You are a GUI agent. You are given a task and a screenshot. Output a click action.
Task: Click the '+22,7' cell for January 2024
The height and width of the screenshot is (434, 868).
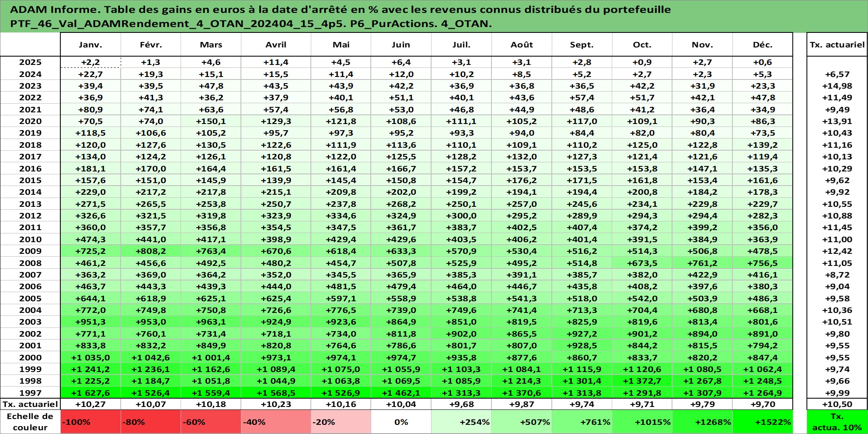(91, 74)
